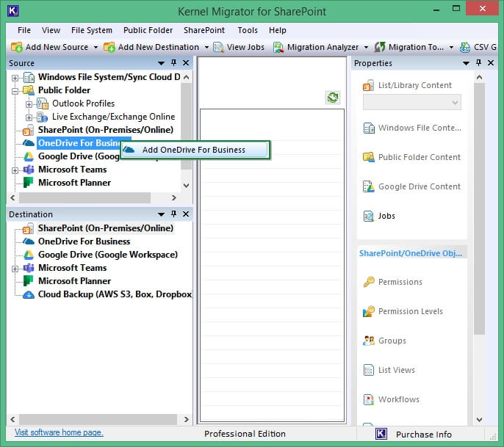Viewport: 504px width, 447px height.
Task: Open Source panel options dropdown arrow
Action: [x=161, y=63]
